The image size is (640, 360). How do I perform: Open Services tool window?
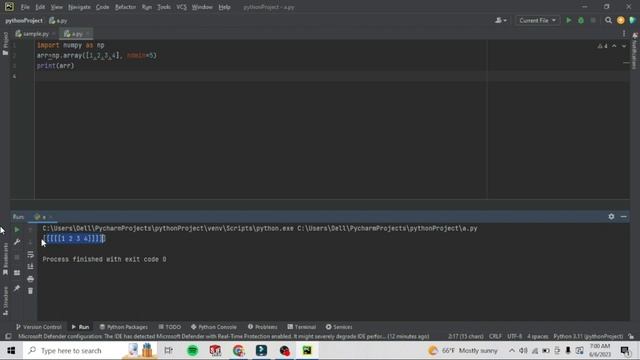[x=339, y=327]
